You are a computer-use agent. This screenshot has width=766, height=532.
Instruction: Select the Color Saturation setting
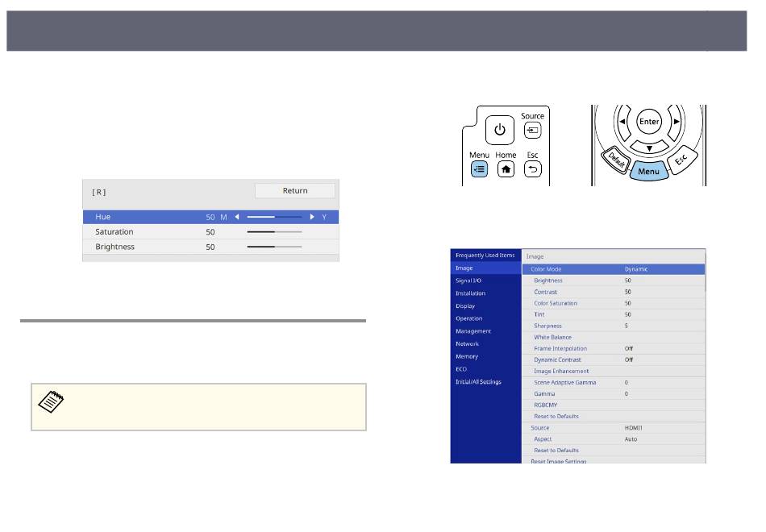pyautogui.click(x=614, y=303)
